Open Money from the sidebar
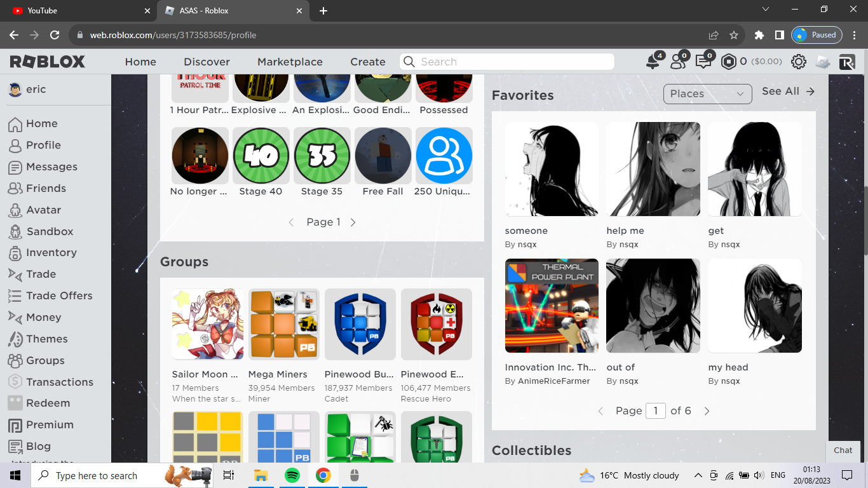Screen dimensions: 868x488 click(x=43, y=317)
